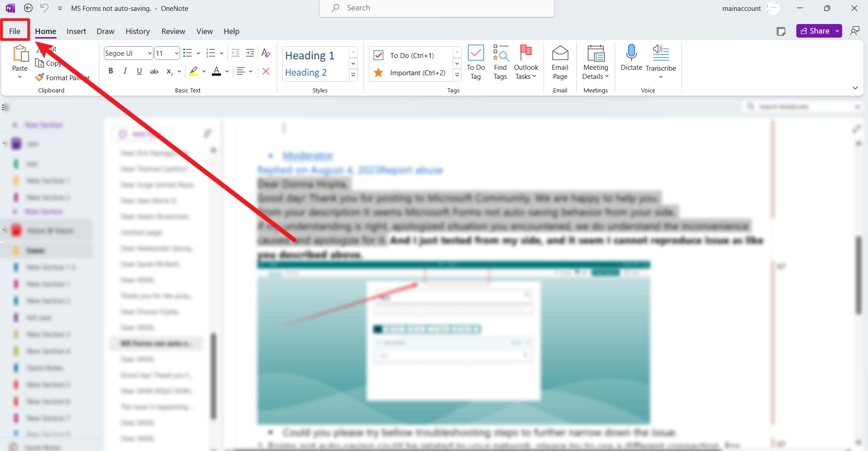Open the Home tab
Image resolution: width=868 pixels, height=451 pixels.
coord(46,31)
